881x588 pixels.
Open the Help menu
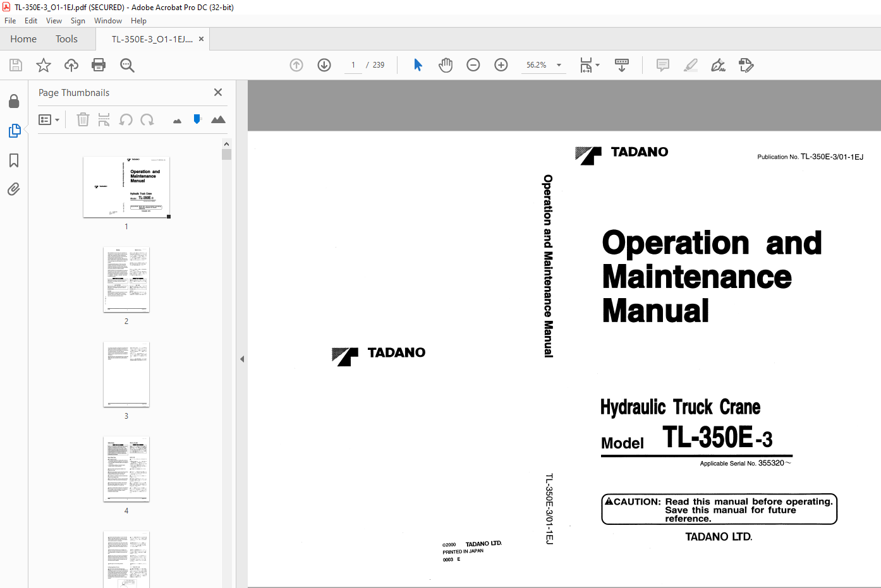pyautogui.click(x=138, y=21)
